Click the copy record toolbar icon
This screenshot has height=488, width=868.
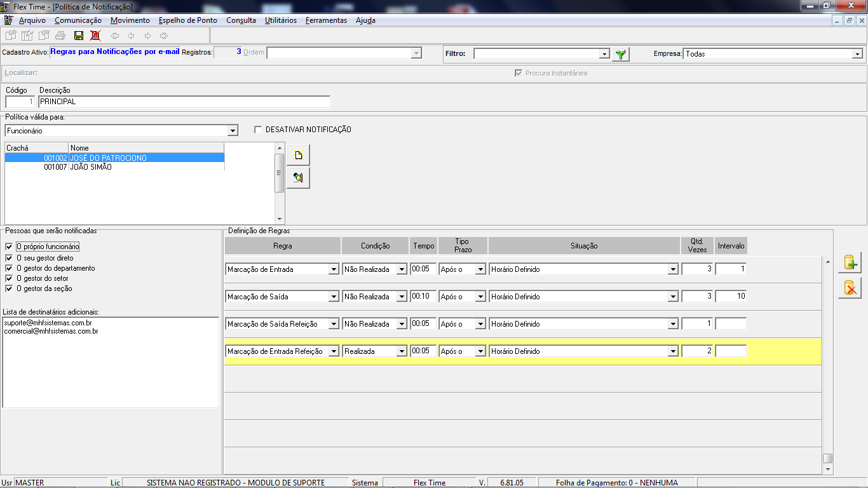[44, 36]
